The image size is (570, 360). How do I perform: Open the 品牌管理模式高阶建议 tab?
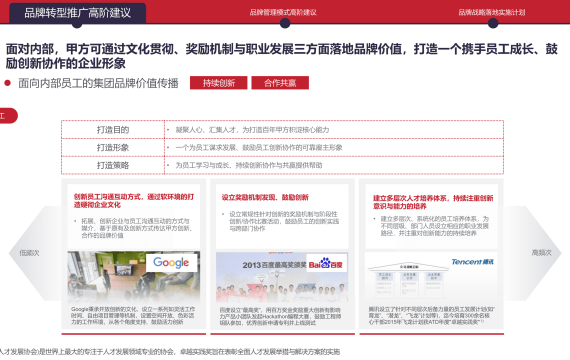(283, 12)
